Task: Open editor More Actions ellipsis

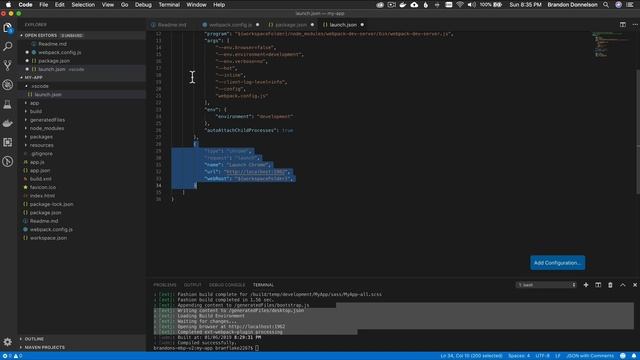Action: click(x=635, y=24)
